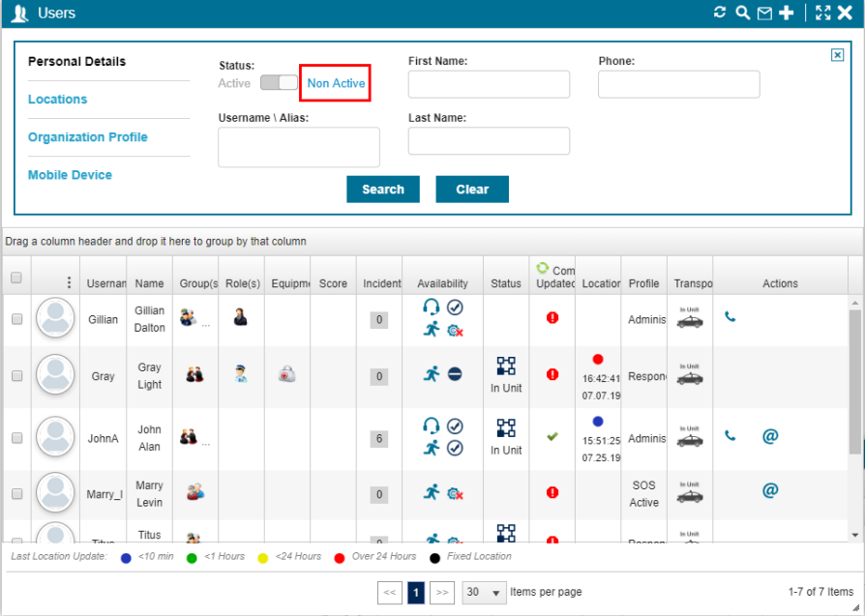Open search via the magnifier icon
Image resolution: width=865 pixels, height=616 pixels.
click(742, 13)
